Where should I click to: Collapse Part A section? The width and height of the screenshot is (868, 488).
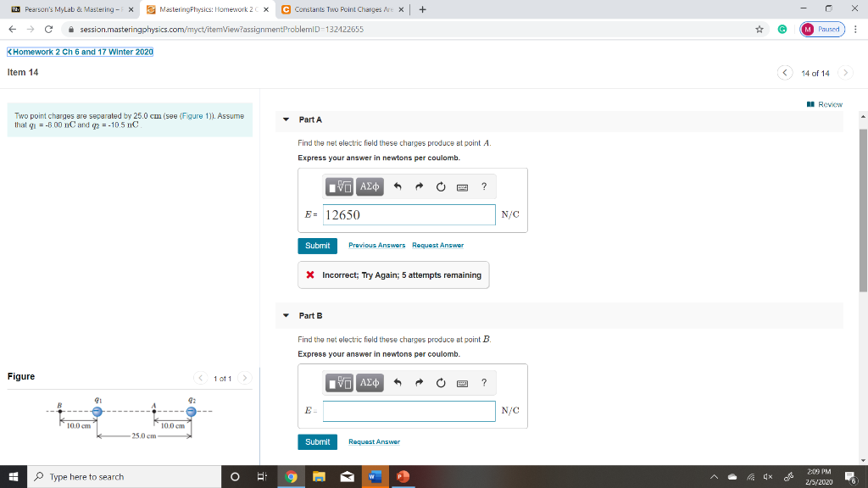tap(287, 119)
